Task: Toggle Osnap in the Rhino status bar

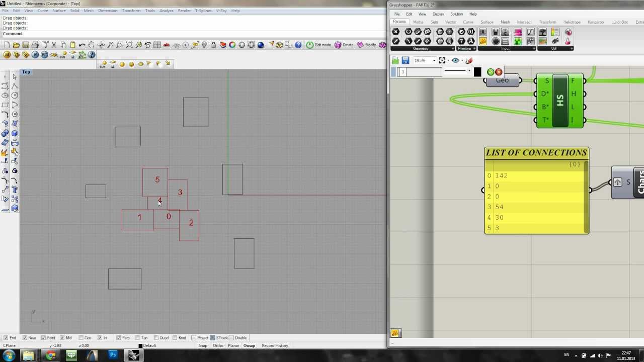Action: [x=249, y=345]
